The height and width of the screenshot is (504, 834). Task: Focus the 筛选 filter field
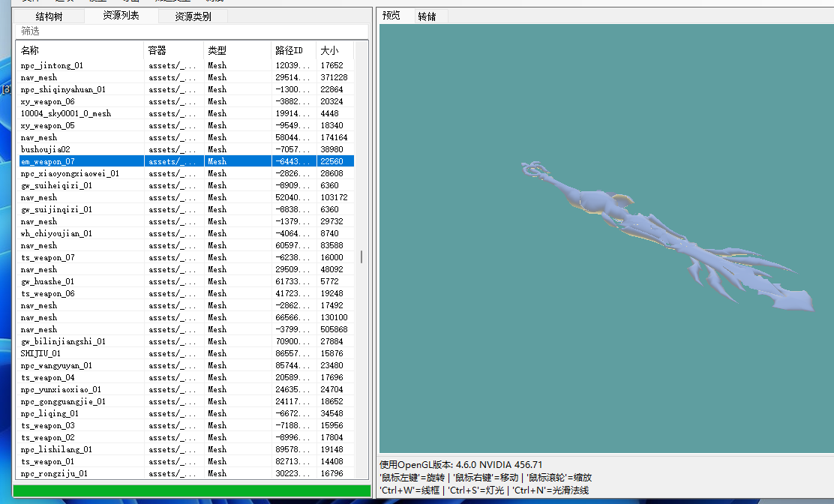(191, 31)
